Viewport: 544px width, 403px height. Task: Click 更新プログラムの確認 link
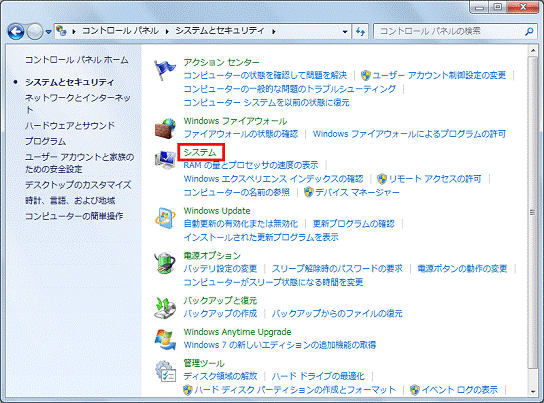point(354,224)
